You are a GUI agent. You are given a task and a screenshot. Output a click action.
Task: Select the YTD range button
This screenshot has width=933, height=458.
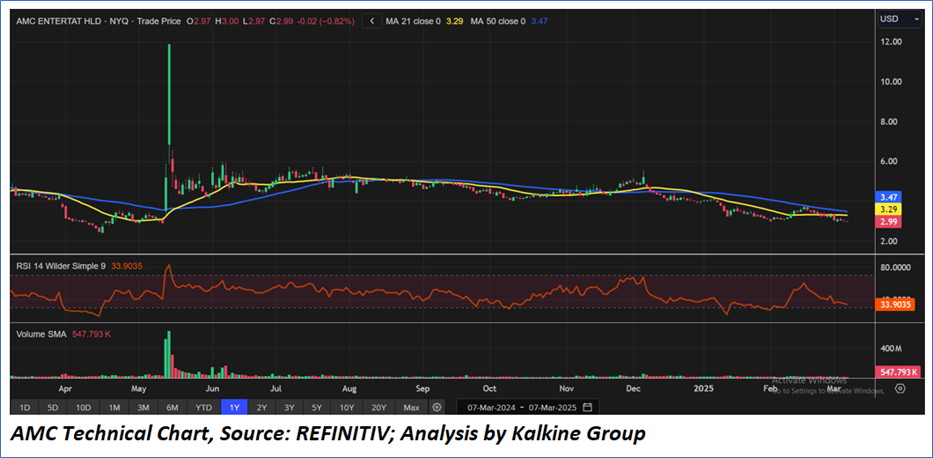203,407
